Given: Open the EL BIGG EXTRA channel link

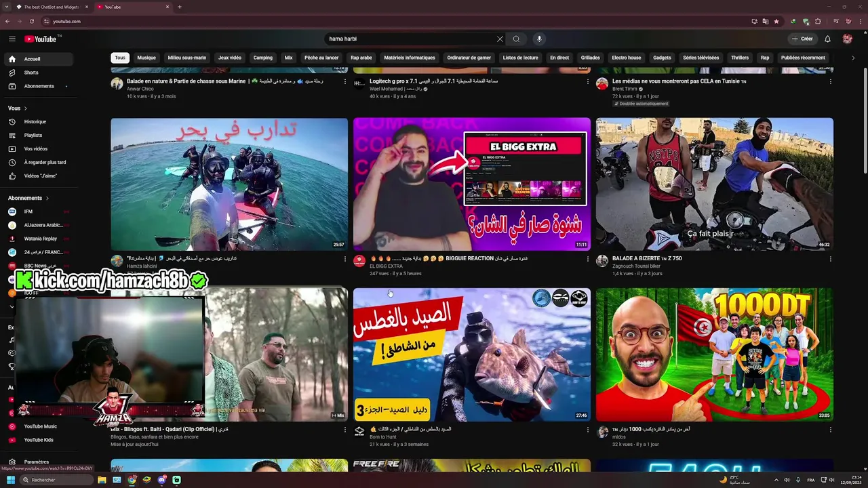Looking at the screenshot, I should click(x=386, y=266).
